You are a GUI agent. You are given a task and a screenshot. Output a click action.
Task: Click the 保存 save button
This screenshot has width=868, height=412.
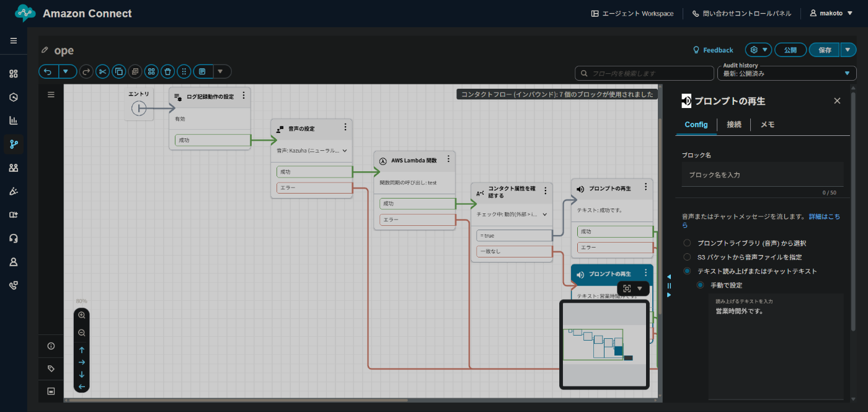825,50
